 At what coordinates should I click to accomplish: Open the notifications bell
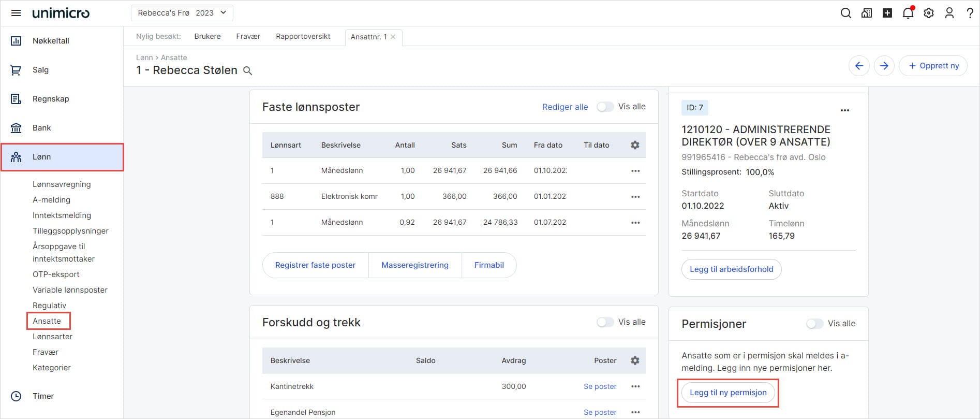tap(908, 13)
